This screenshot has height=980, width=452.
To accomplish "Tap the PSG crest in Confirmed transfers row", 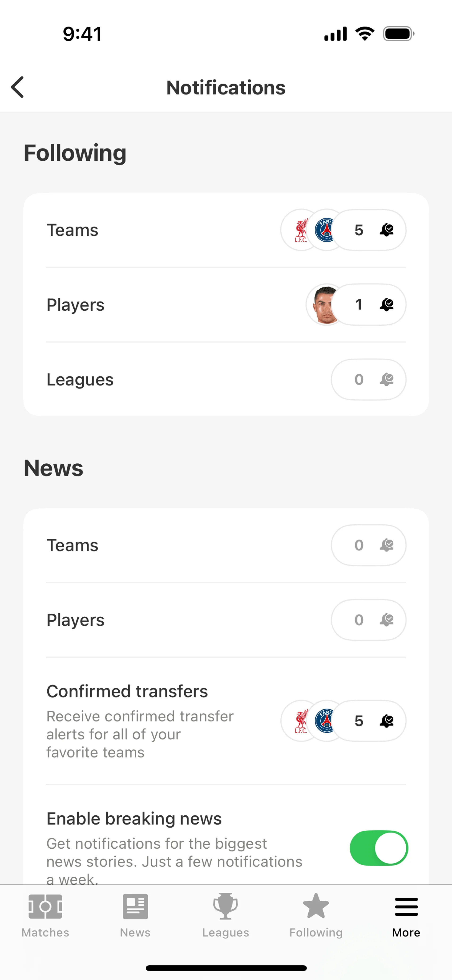I will 325,721.
